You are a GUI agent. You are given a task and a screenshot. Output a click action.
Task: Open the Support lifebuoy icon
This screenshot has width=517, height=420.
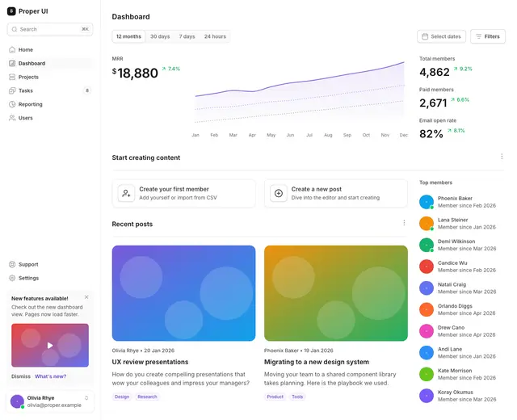[x=12, y=264]
